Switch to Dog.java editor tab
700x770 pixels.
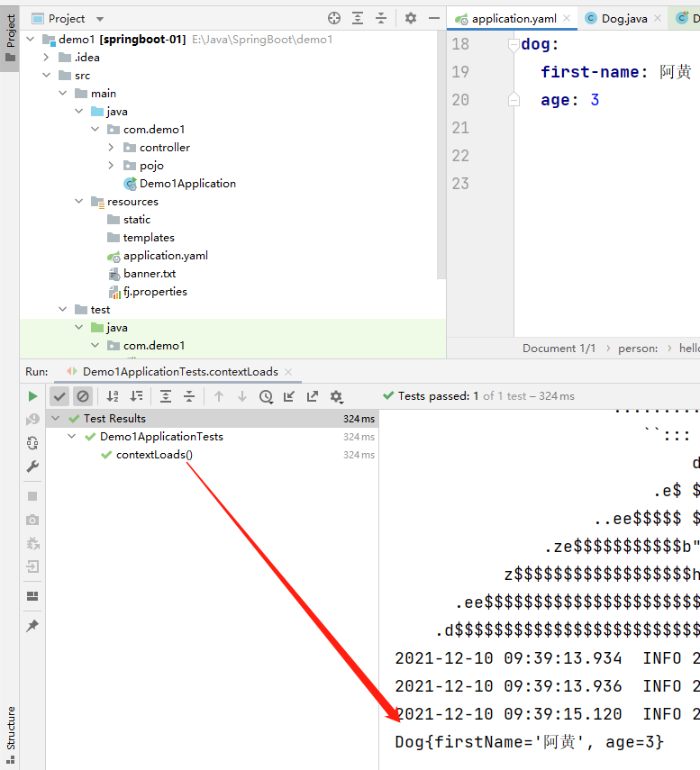pyautogui.click(x=623, y=19)
